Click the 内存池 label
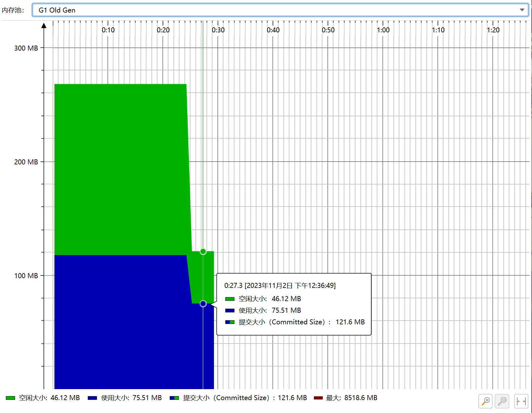The width and height of the screenshot is (532, 413). pyautogui.click(x=13, y=10)
